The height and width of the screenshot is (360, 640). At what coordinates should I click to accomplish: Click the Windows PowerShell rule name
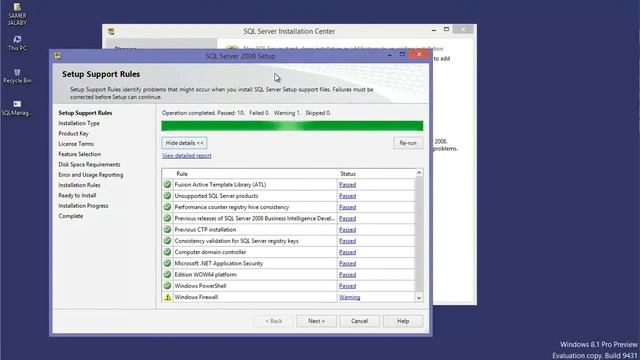click(200, 286)
